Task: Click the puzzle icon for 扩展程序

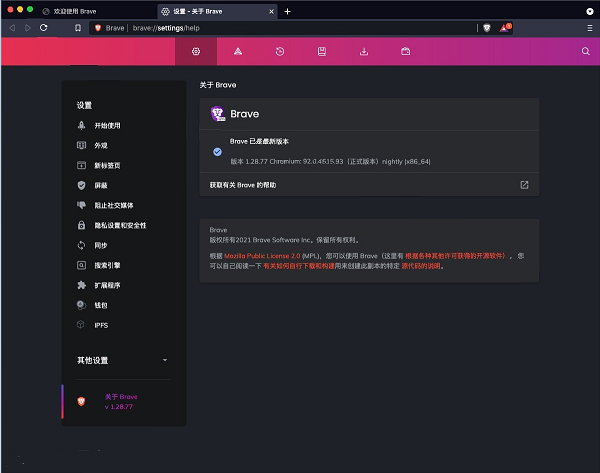Action: click(82, 285)
